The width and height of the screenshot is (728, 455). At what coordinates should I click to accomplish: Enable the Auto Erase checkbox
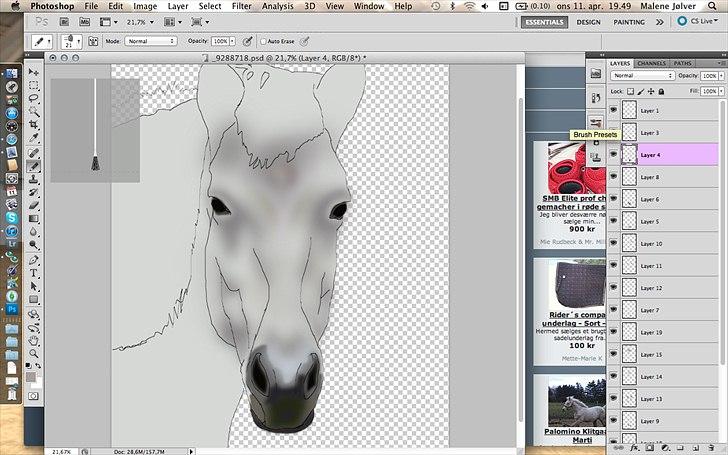264,41
